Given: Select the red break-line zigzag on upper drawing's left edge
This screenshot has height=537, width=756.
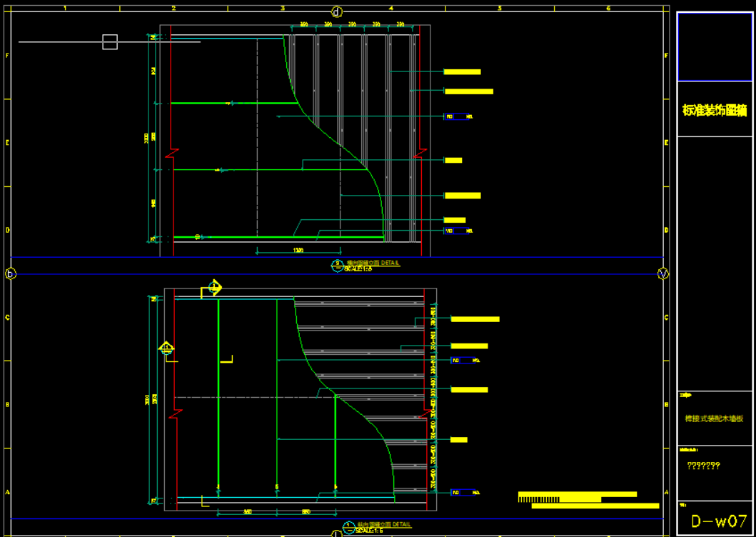Looking at the screenshot, I should [173, 153].
